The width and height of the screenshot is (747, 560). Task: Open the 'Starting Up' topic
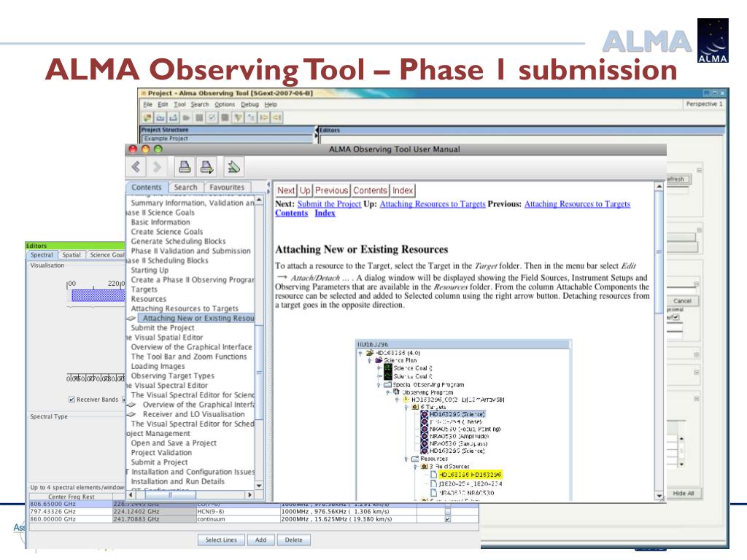coord(150,270)
